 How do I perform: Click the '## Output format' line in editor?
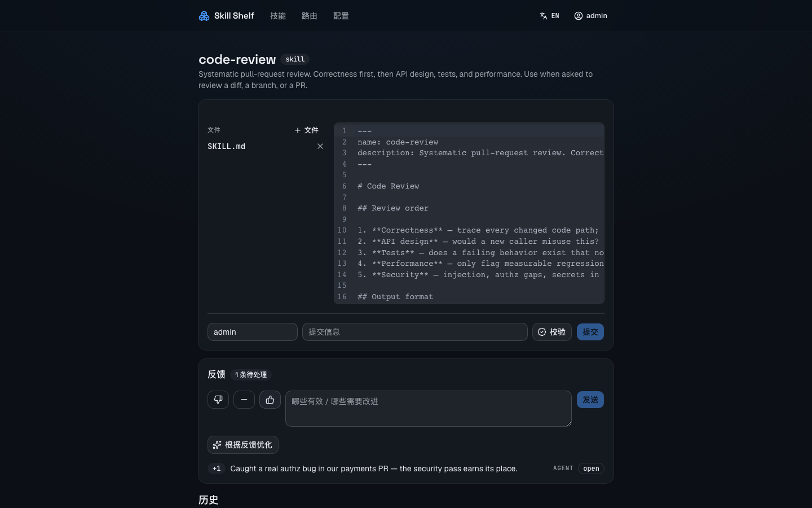tap(395, 296)
